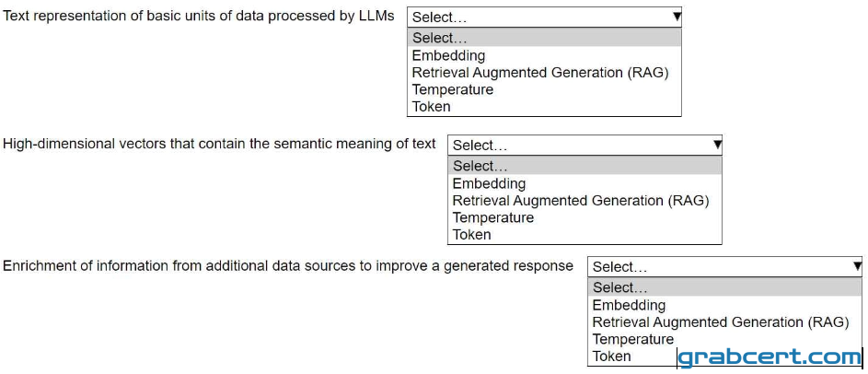Click arrow of third Select dropdown
Screen dimensions: 868x374
pos(858,266)
